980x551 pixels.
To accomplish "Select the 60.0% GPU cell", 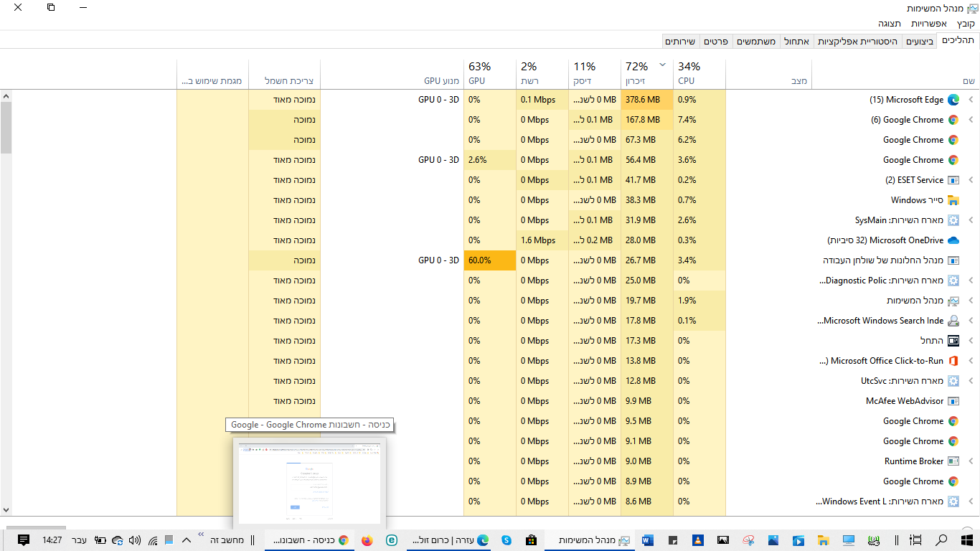I will [x=490, y=260].
